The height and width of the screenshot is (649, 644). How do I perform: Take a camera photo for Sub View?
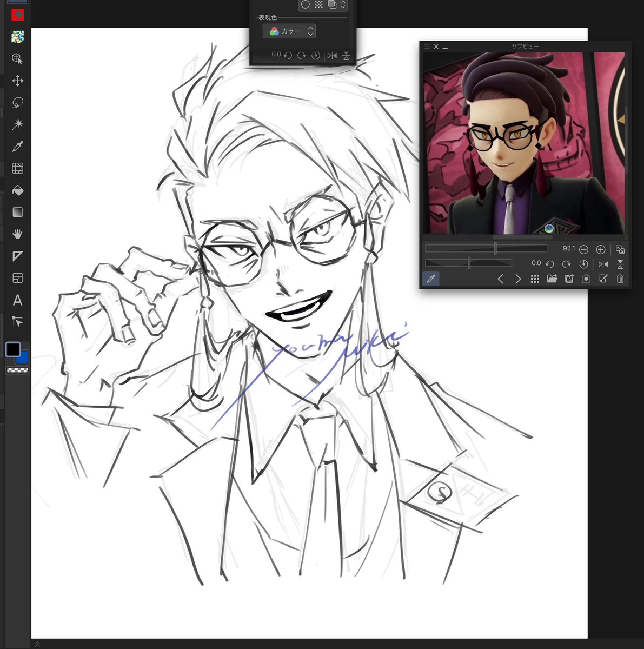[x=586, y=279]
